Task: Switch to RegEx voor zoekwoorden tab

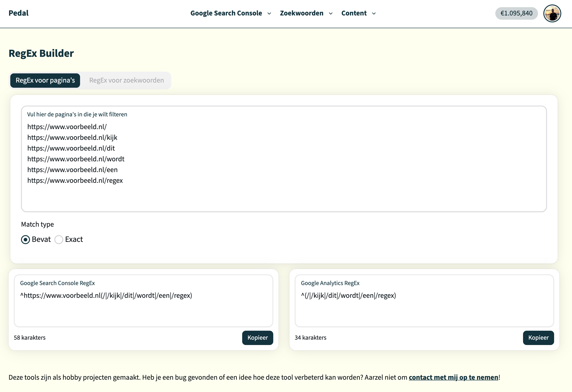Action: (127, 81)
